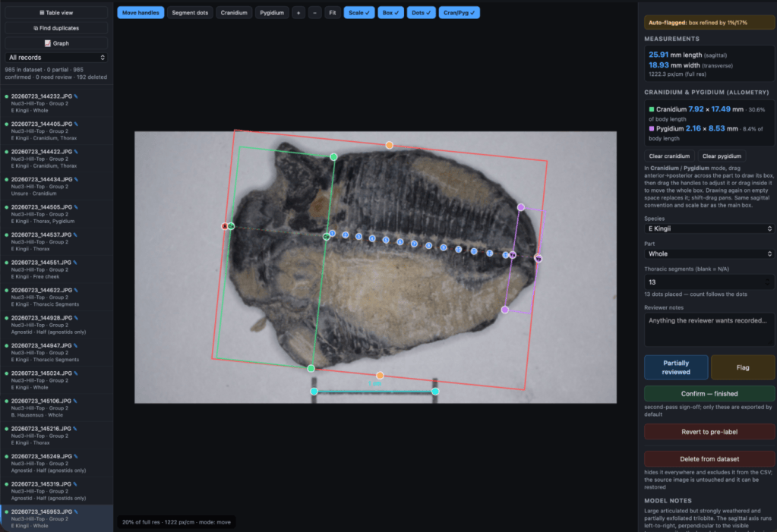The image size is (777, 532).
Task: Click the zoom out minus button
Action: click(314, 13)
